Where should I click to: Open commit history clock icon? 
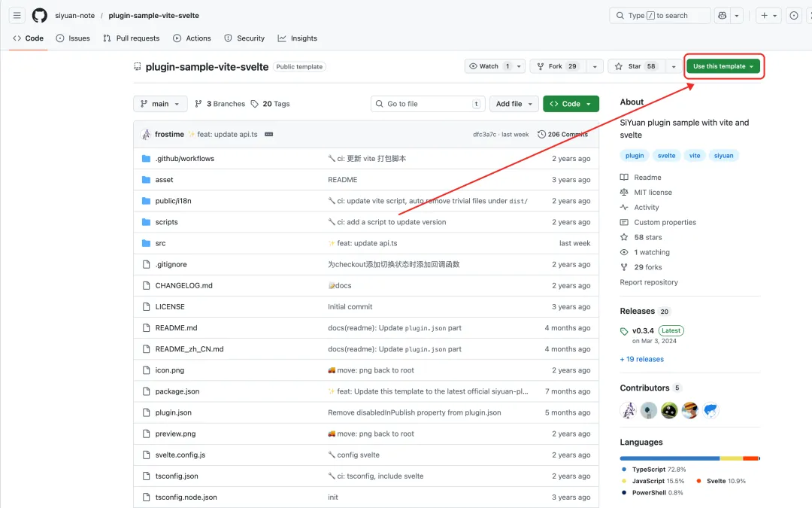(x=541, y=134)
